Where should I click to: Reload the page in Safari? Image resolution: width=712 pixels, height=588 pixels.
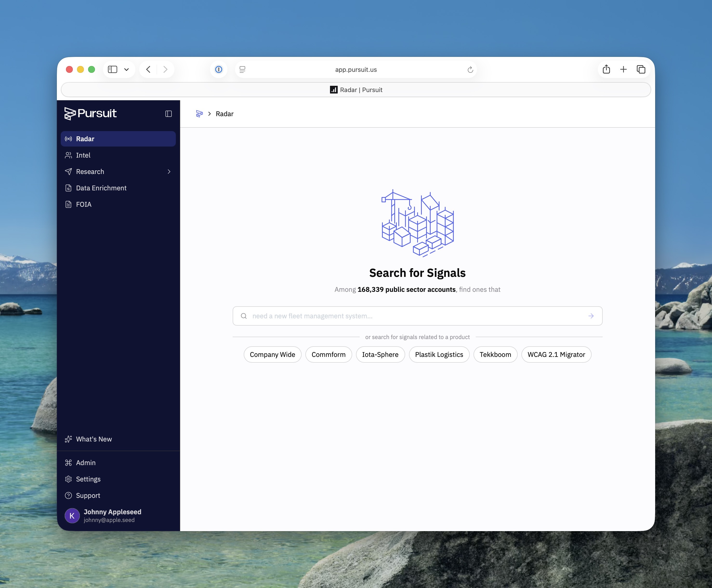point(470,69)
